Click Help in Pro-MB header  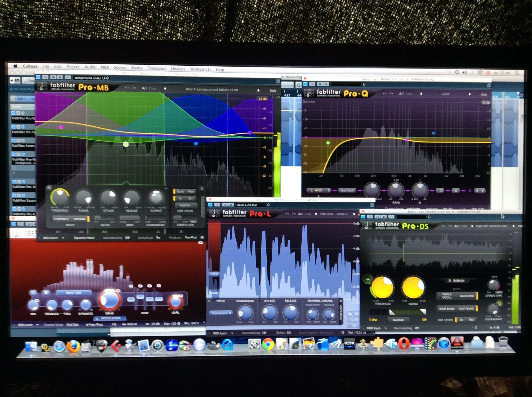pos(273,91)
